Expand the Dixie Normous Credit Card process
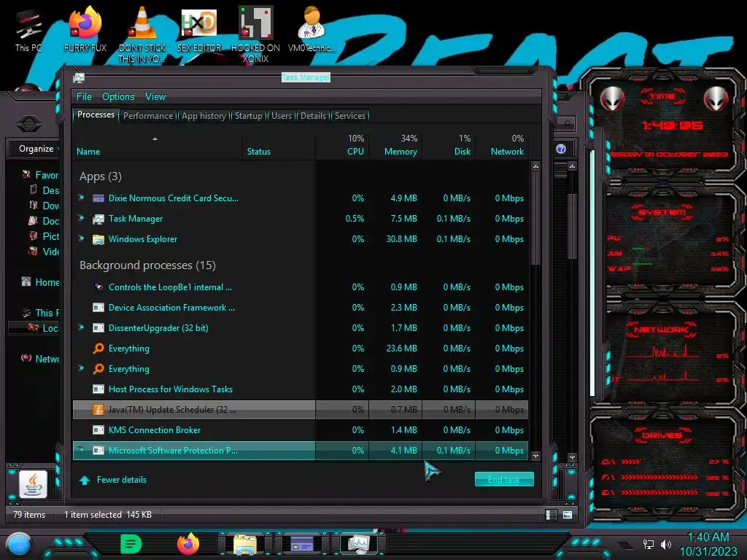The height and width of the screenshot is (560, 747). click(81, 197)
